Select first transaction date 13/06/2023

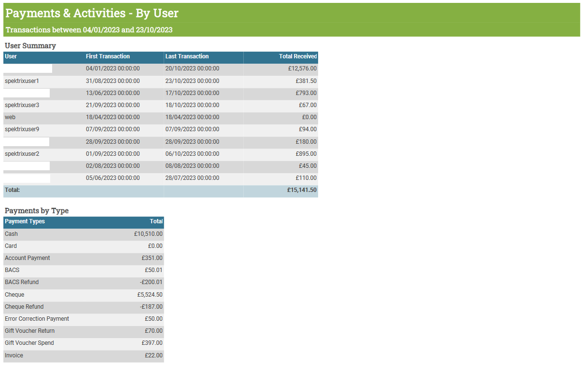coord(113,93)
